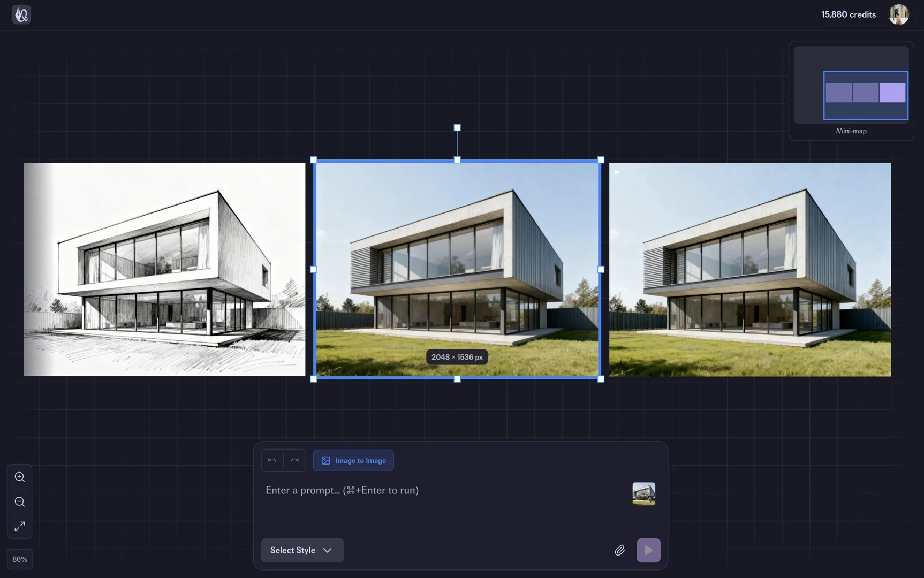The height and width of the screenshot is (578, 924).
Task: Click the zoom in magnifier icon
Action: click(20, 477)
